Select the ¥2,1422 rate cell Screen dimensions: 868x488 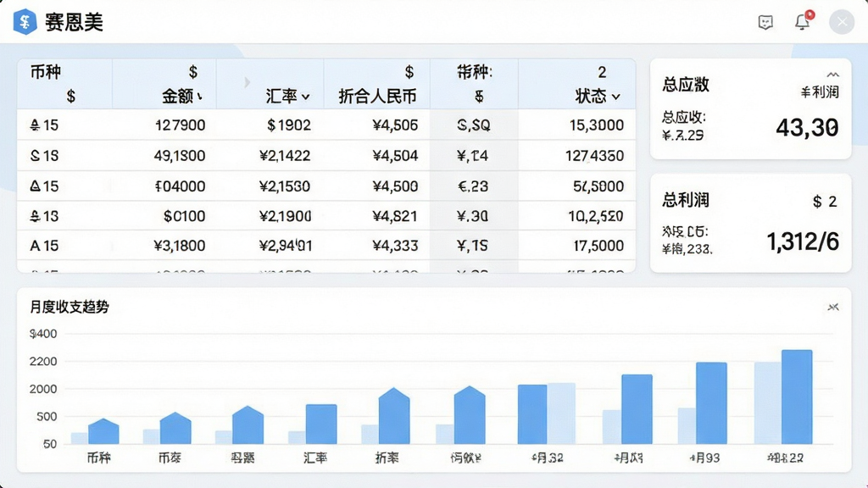tap(285, 156)
